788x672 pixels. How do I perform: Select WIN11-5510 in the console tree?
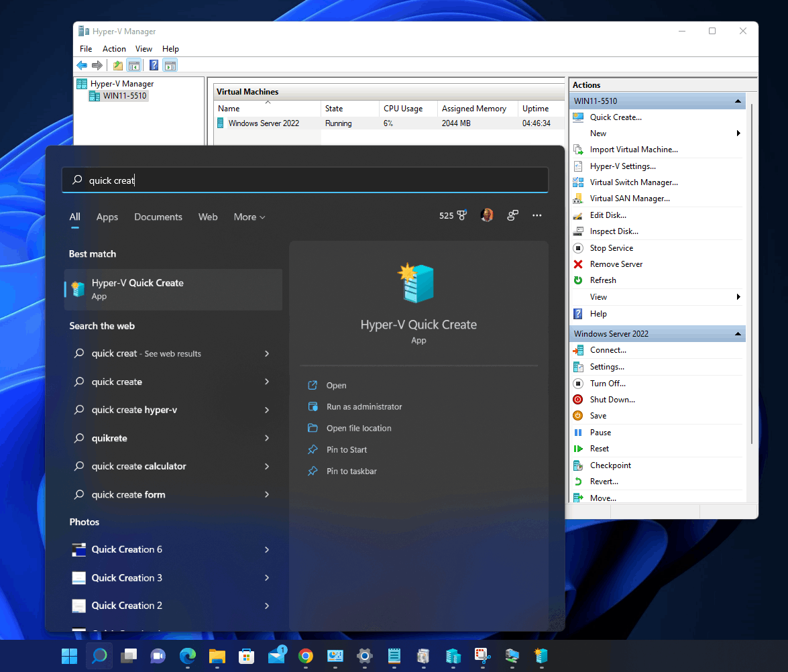click(125, 95)
